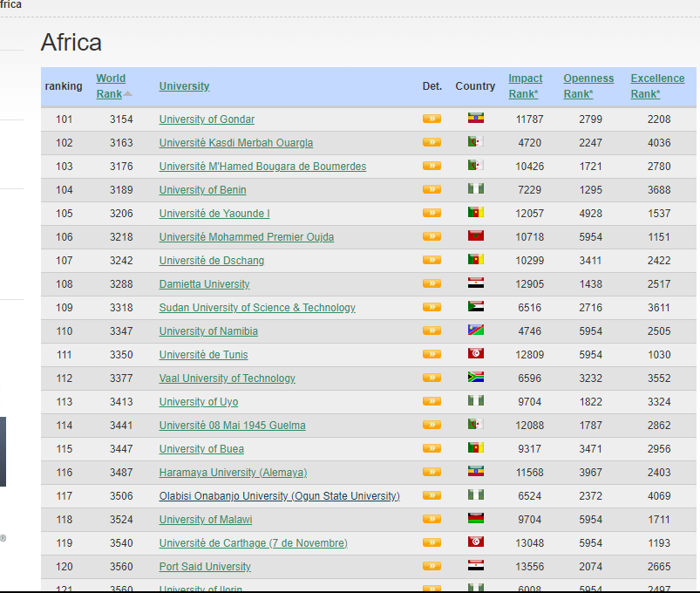
Task: Click impact rank value 6516
Action: (x=529, y=308)
